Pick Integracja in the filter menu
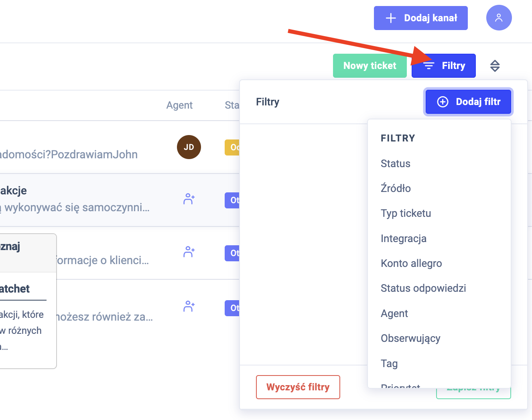This screenshot has width=532, height=420. tap(403, 238)
